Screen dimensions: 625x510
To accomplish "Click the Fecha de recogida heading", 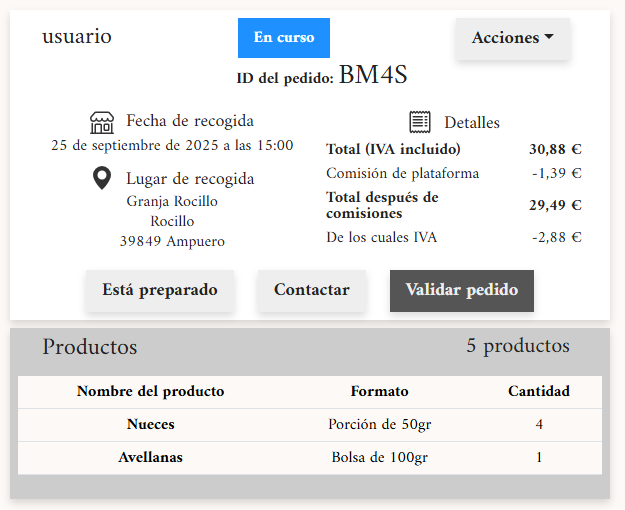I will [x=190, y=121].
